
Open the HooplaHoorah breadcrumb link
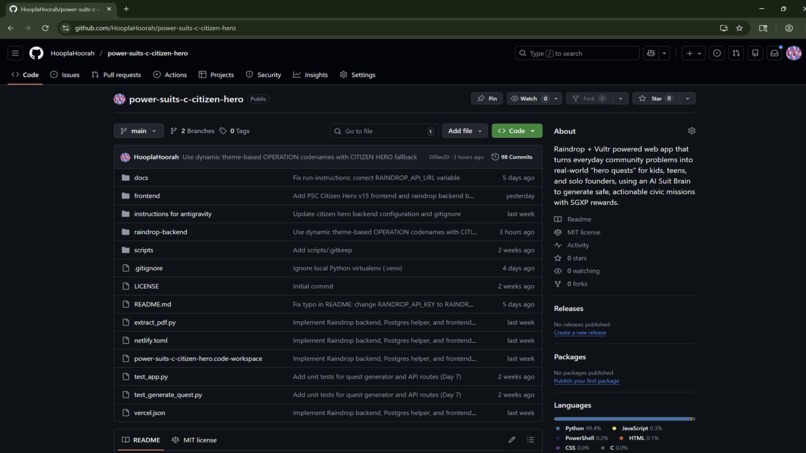[72, 53]
